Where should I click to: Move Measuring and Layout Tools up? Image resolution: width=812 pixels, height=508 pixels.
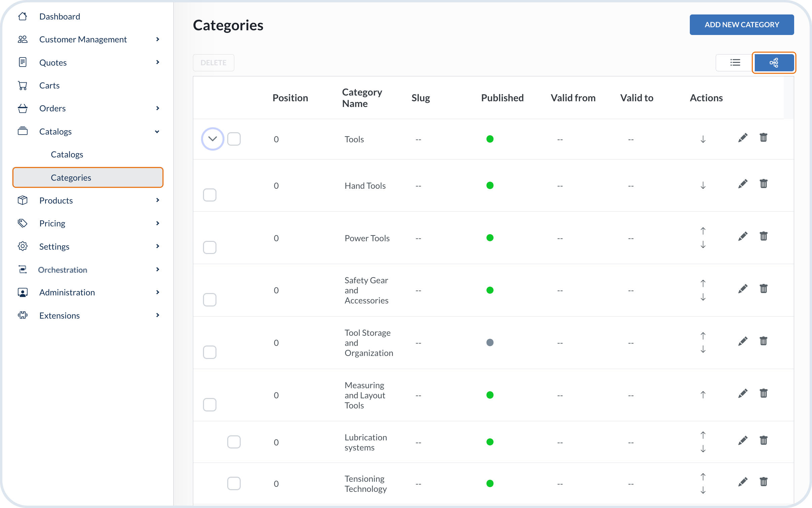tap(703, 394)
